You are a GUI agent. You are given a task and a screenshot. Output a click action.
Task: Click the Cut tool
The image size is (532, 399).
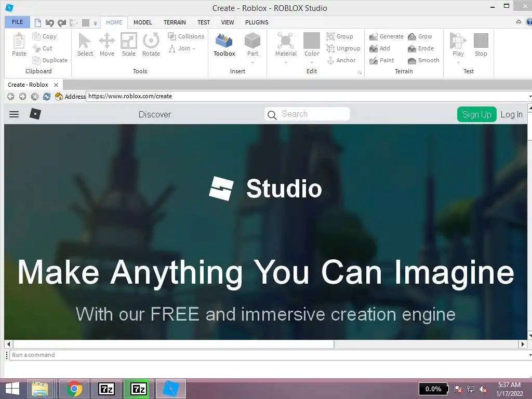[43, 48]
